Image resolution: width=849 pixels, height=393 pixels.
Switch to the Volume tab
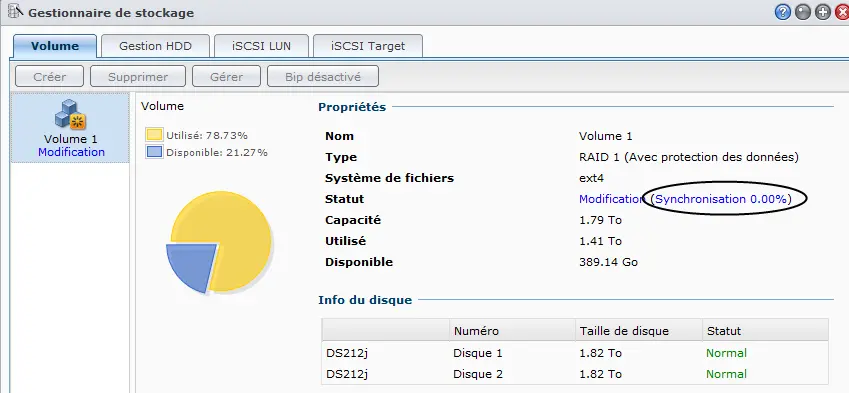pos(55,46)
